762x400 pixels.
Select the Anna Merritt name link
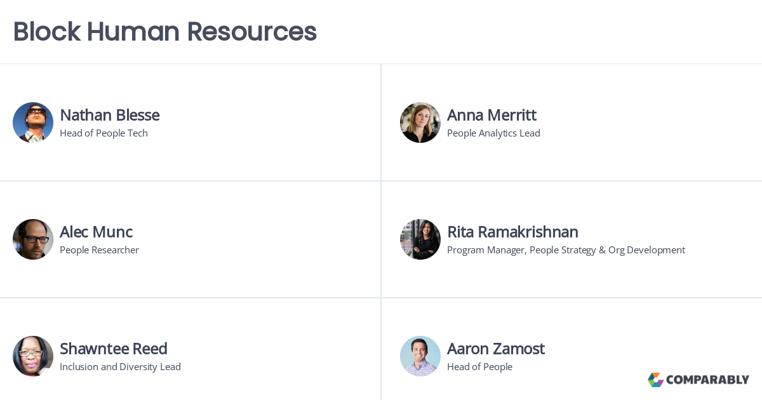492,115
